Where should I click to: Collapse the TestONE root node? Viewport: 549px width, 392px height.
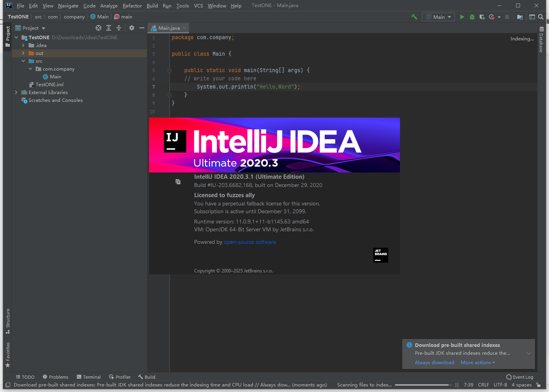point(16,38)
